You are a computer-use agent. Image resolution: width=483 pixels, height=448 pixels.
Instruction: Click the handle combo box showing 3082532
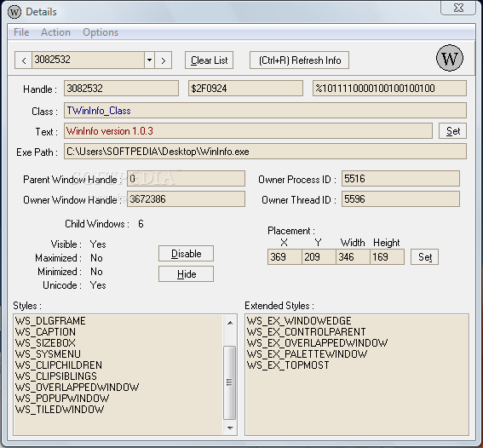point(88,60)
